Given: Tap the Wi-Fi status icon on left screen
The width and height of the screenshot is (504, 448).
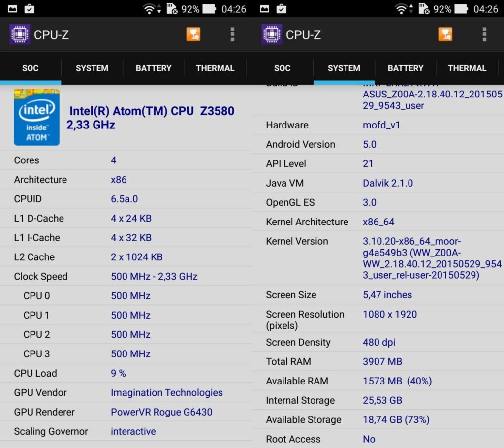Looking at the screenshot, I should (149, 9).
